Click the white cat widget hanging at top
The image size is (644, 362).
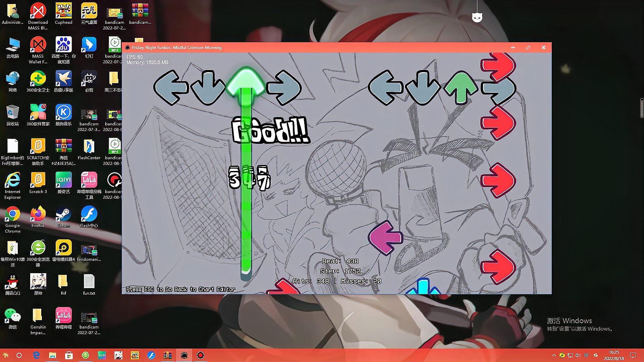(477, 17)
